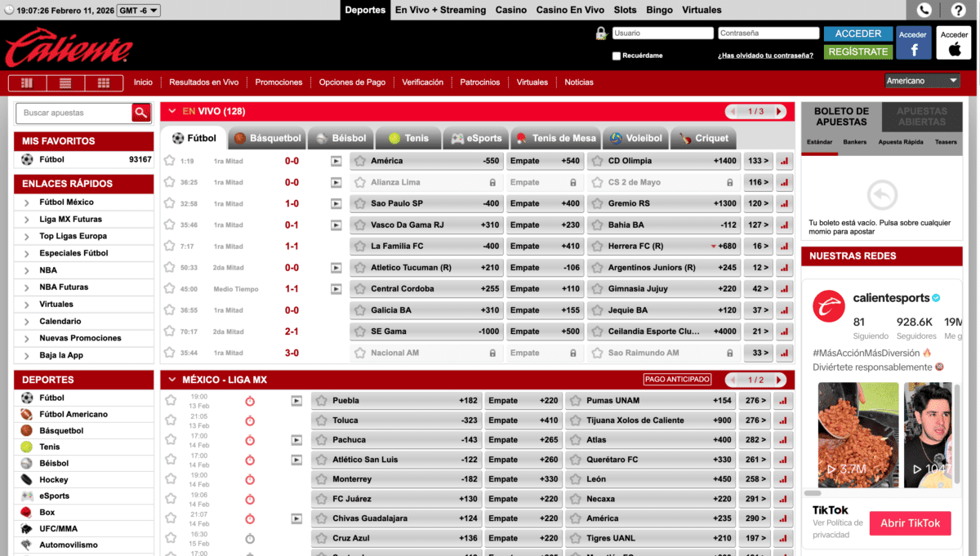Image resolution: width=980 pixels, height=556 pixels.
Task: Click the phone contact icon
Action: tap(924, 10)
